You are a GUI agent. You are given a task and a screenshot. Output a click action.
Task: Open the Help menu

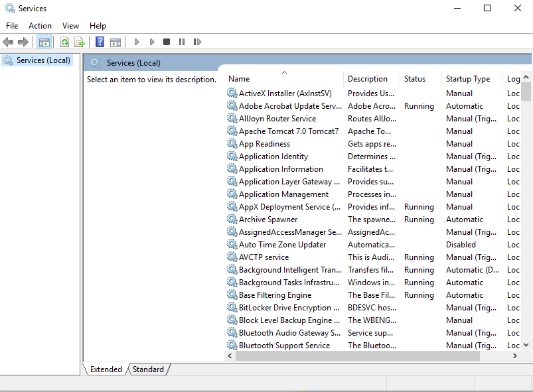[98, 26]
